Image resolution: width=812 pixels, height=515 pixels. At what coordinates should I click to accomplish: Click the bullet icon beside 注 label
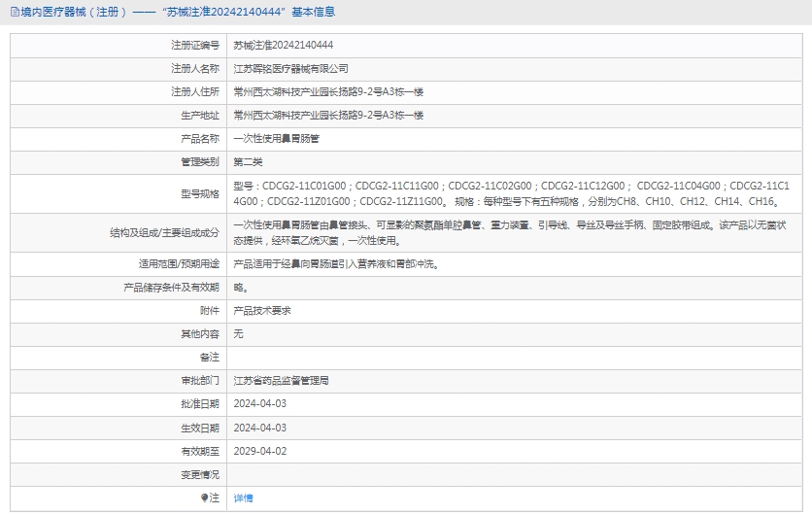pos(204,498)
